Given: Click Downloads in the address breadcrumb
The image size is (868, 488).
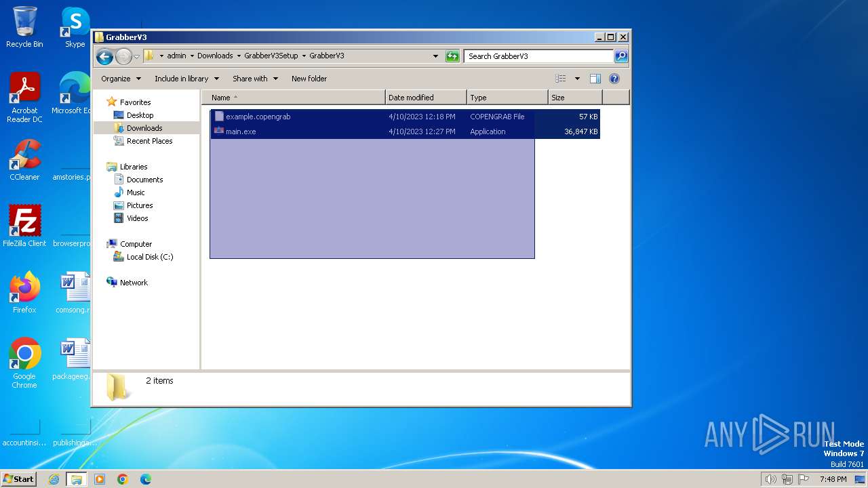Looking at the screenshot, I should [215, 56].
